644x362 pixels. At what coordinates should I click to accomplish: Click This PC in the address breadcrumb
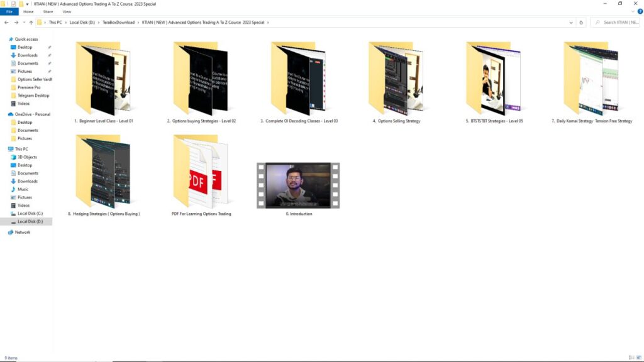[55, 23]
